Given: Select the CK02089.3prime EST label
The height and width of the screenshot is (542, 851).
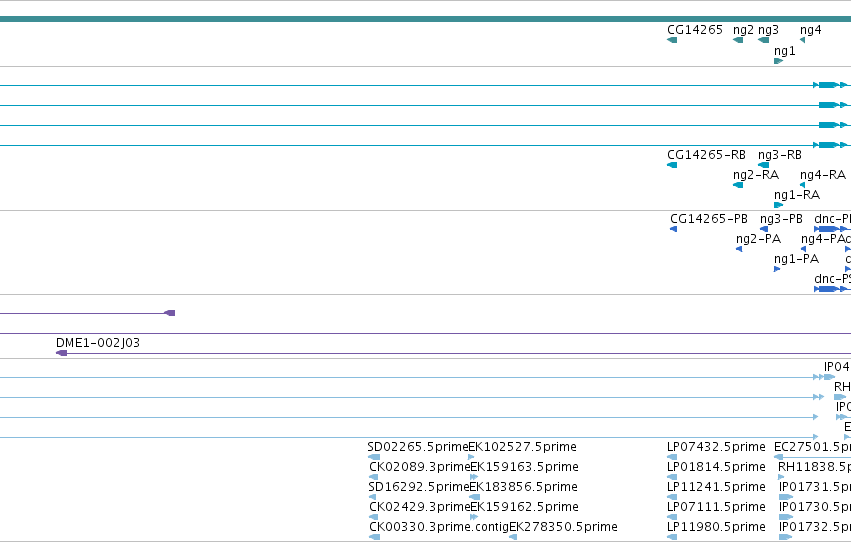Looking at the screenshot, I should click(x=420, y=467).
